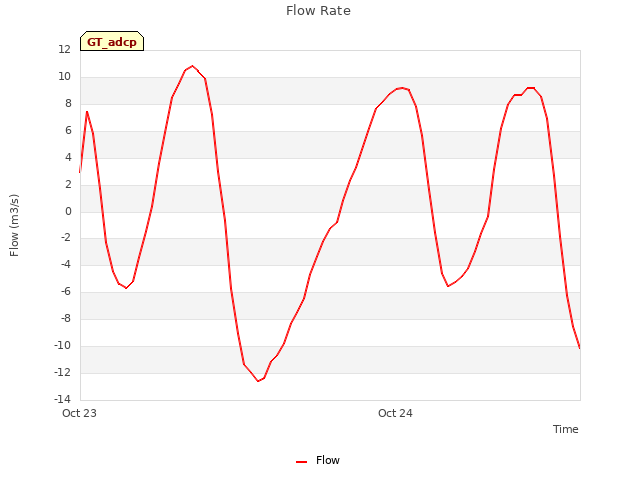Click the small first peak near 7.5 on Oct 23

pyautogui.click(x=87, y=111)
